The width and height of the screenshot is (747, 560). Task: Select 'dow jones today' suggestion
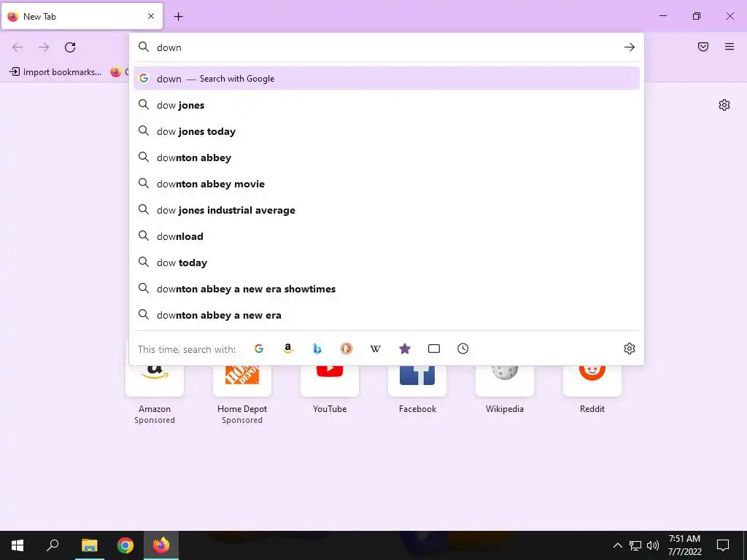point(387,131)
